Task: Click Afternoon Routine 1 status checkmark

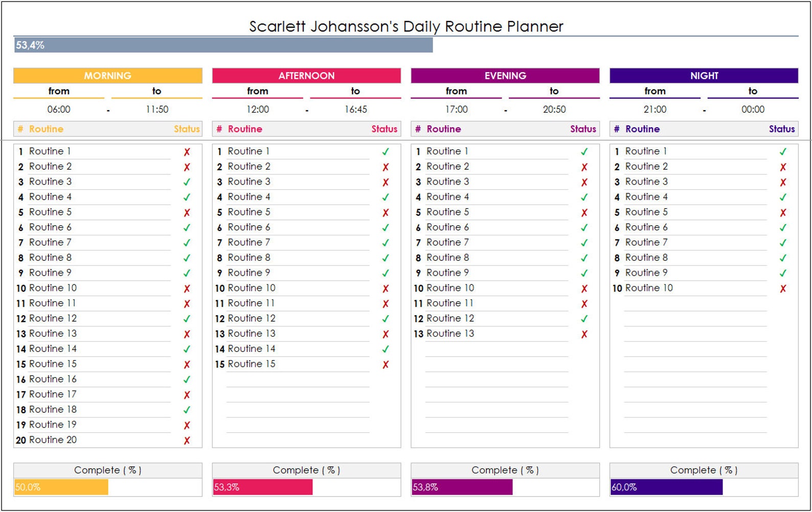Action: point(386,152)
